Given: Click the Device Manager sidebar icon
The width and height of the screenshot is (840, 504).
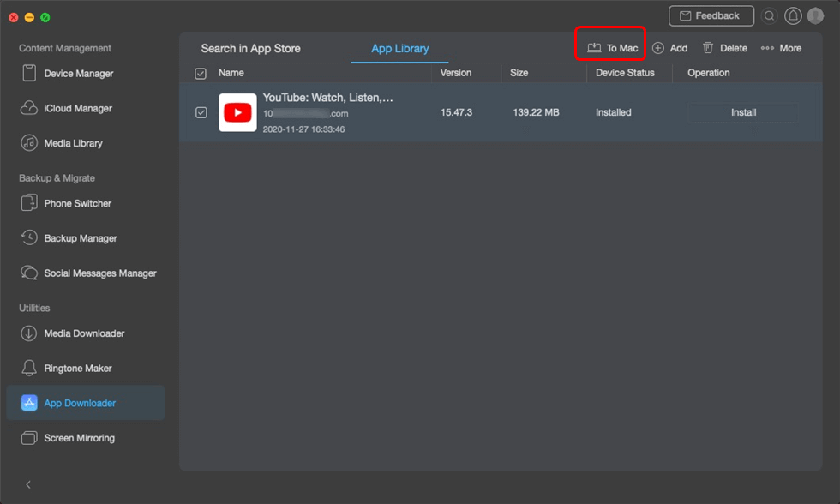Looking at the screenshot, I should pos(29,74).
